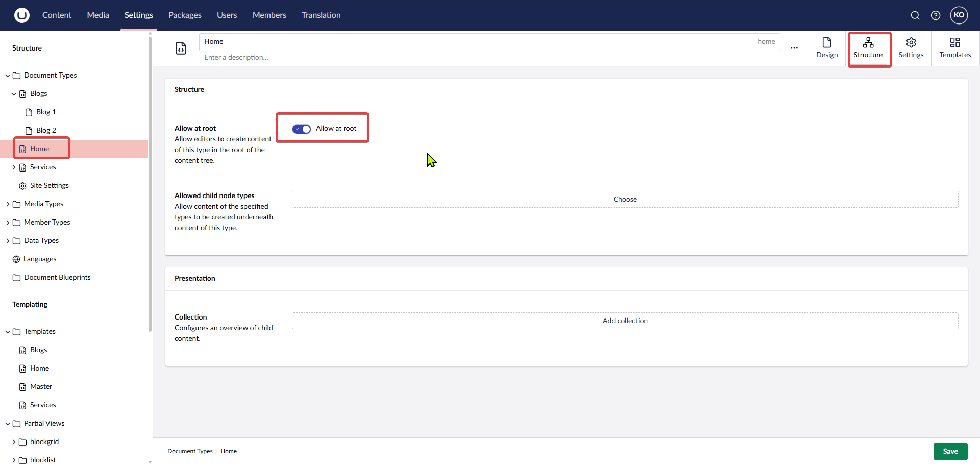
Task: Open help using the question mark icon
Action: click(x=936, y=15)
